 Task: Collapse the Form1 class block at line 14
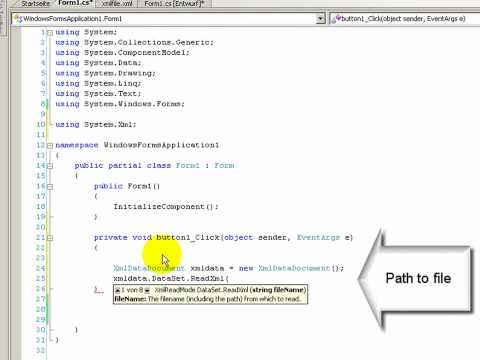click(50, 166)
